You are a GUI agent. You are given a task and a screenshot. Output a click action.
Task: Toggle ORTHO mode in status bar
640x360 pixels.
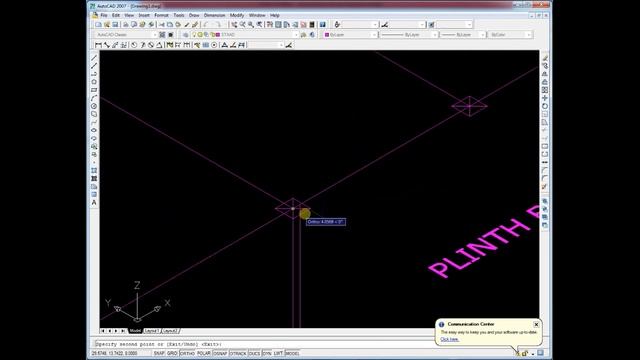coord(187,353)
